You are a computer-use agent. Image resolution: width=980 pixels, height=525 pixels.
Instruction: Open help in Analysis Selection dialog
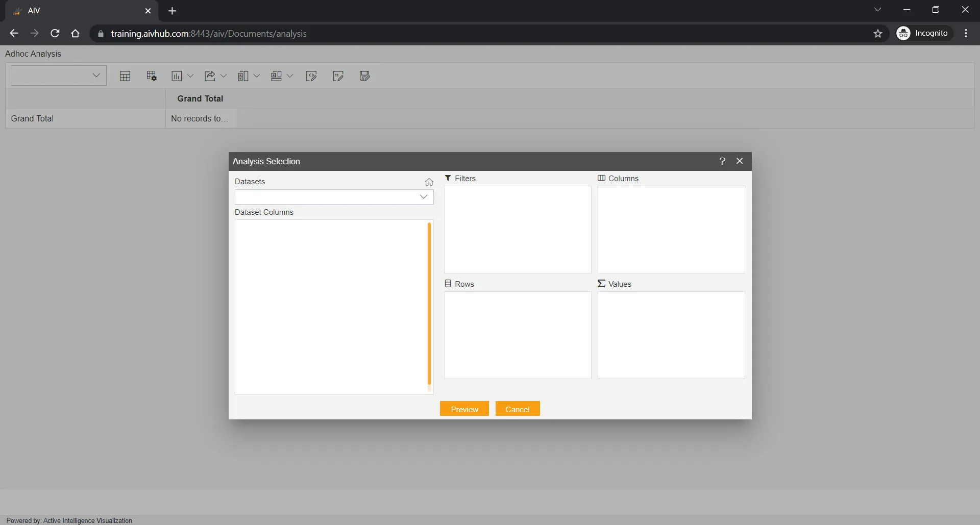722,161
